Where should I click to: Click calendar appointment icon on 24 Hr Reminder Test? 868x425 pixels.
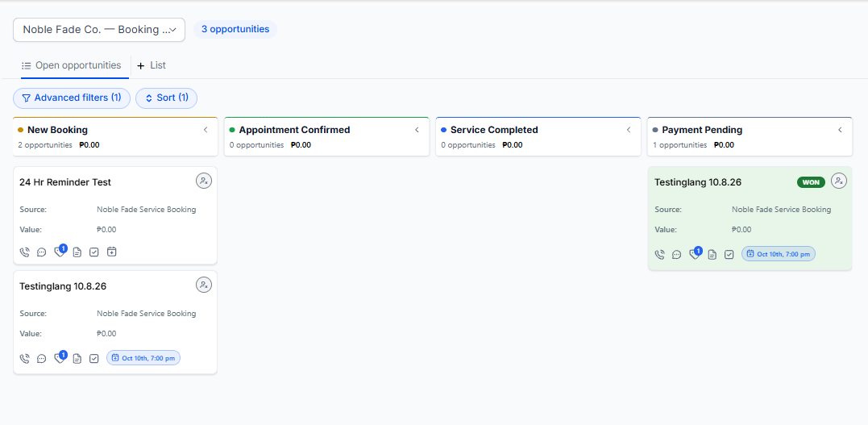click(112, 252)
